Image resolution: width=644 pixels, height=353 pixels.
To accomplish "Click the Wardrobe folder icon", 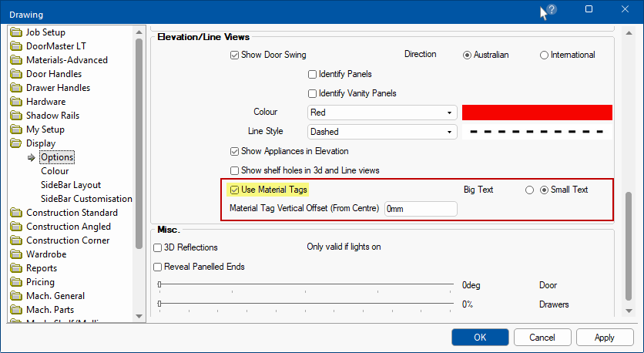I will click(16, 254).
